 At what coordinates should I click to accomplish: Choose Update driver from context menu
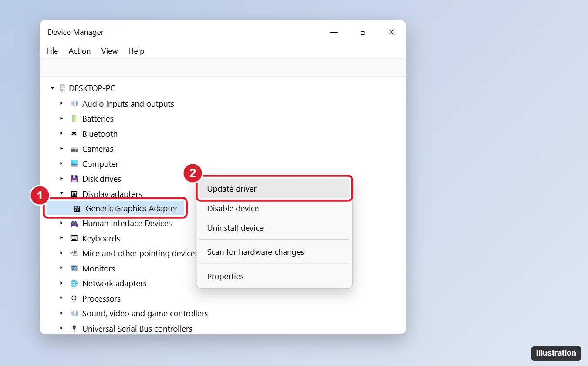274,189
